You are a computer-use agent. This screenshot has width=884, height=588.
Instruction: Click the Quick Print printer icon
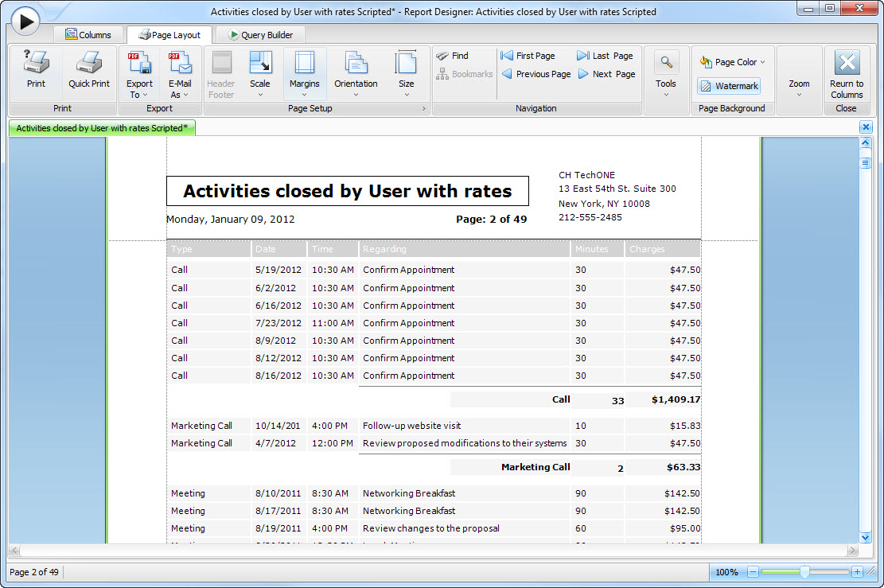click(88, 62)
